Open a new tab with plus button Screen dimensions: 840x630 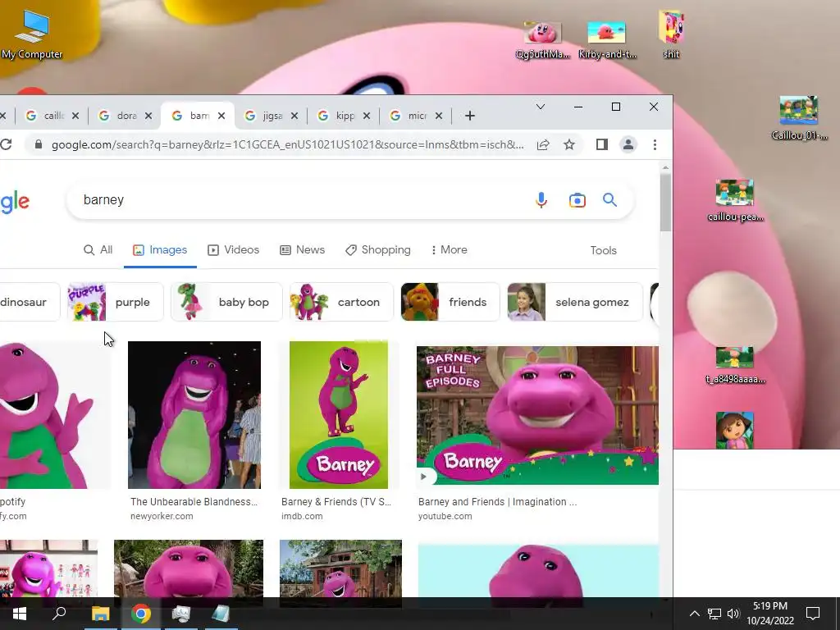tap(470, 116)
